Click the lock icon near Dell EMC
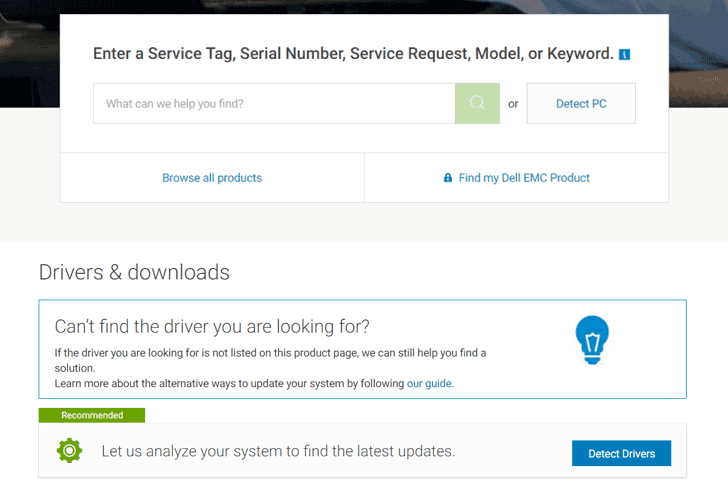The width and height of the screenshot is (728, 500). coord(448,178)
